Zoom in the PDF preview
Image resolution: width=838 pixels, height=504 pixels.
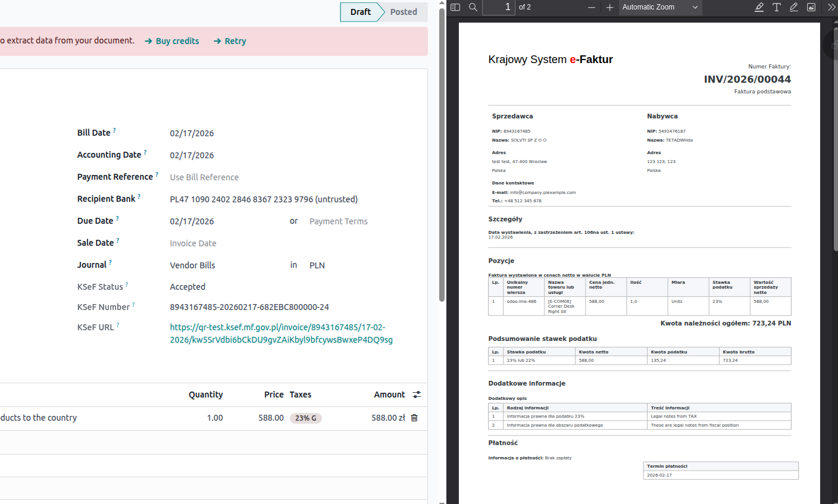[609, 7]
